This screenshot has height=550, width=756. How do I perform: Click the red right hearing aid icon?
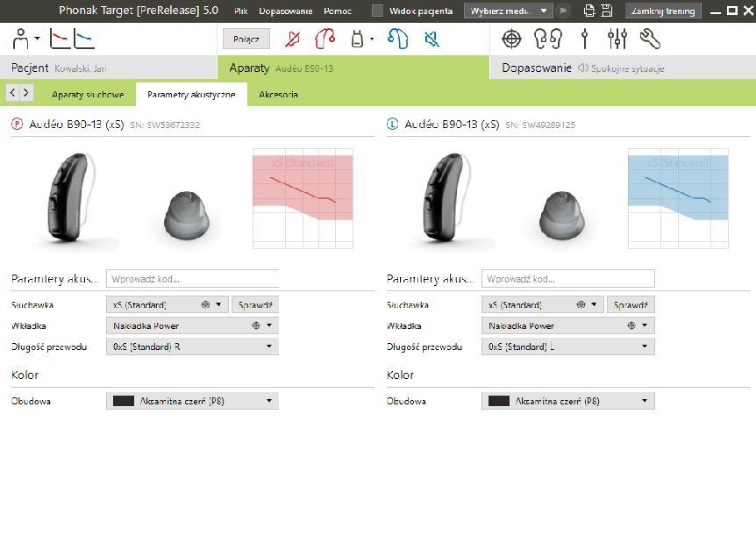click(325, 39)
